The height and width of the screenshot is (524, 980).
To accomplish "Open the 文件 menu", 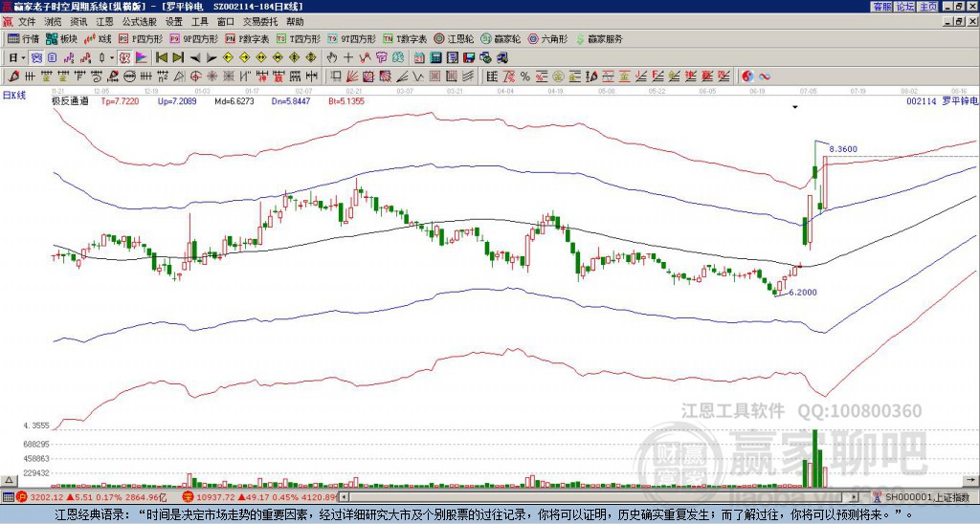I will [27, 22].
